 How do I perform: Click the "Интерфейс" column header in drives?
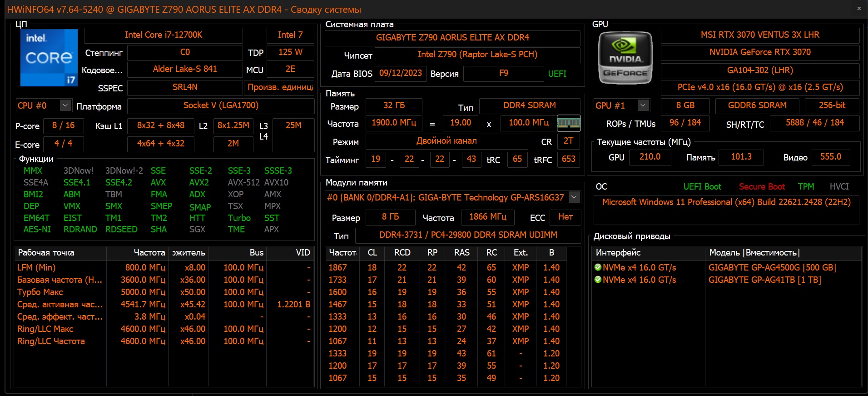coord(618,253)
